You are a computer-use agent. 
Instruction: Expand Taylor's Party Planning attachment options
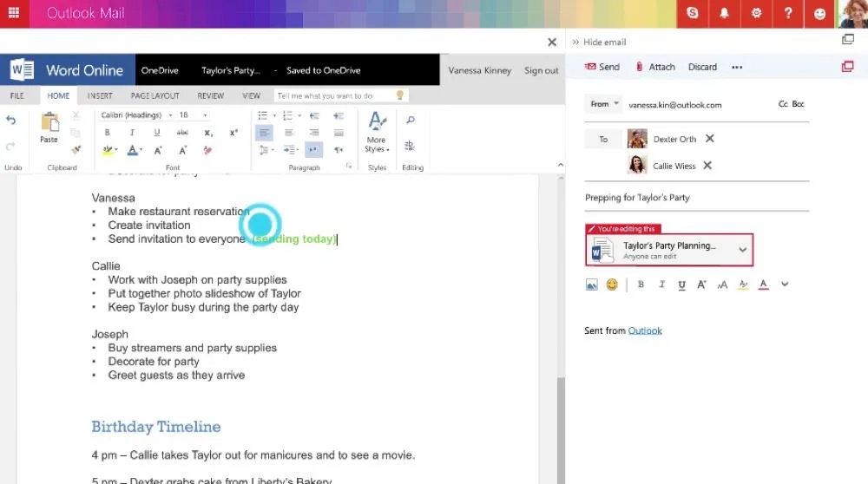click(x=742, y=250)
